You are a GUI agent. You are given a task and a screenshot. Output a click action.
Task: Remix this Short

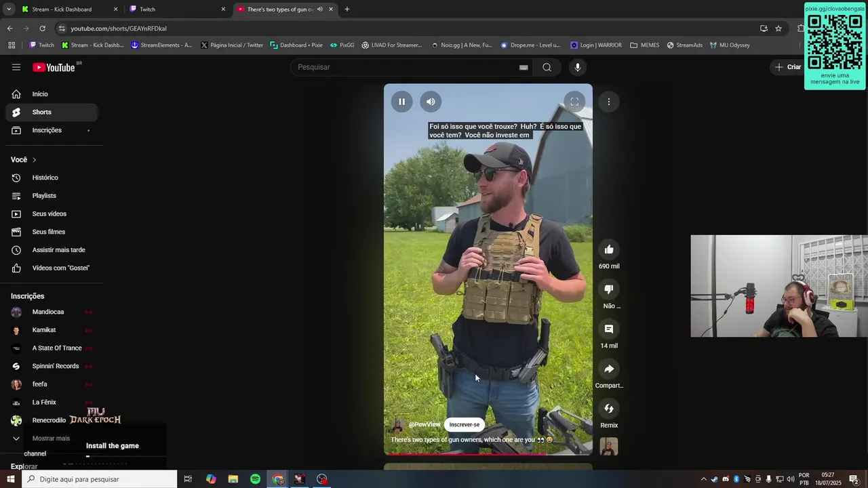[609, 409]
